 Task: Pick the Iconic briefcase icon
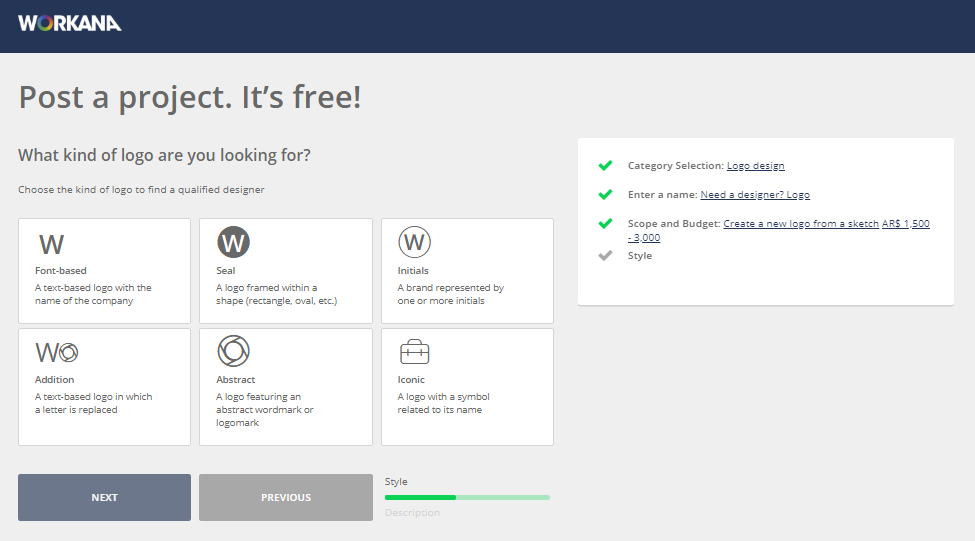click(414, 352)
